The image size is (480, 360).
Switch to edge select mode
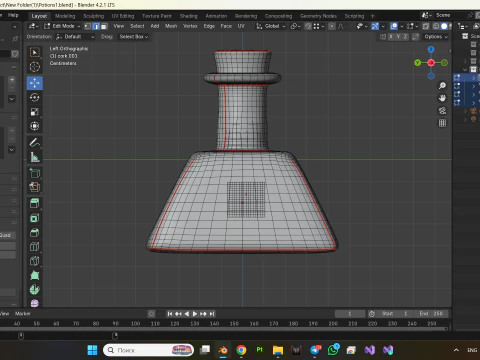point(96,26)
